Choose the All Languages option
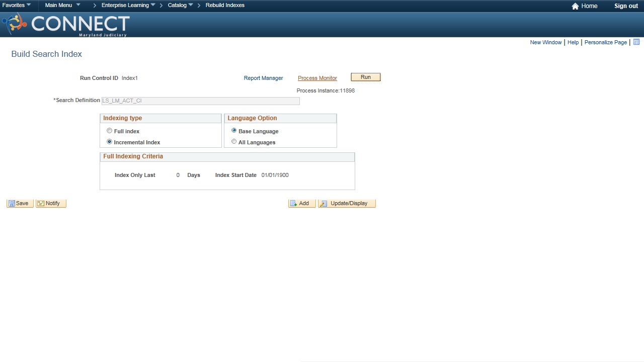Viewport: 644px width, 362px height. coord(234,142)
